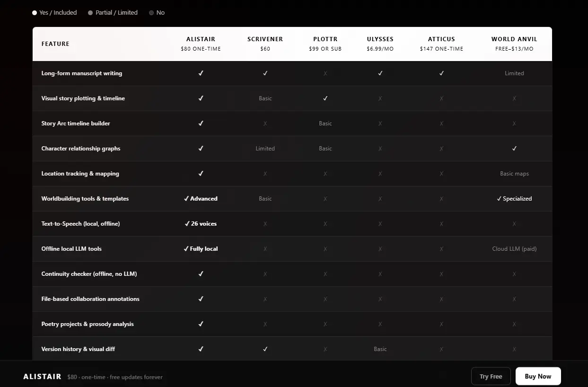Screen dimensions: 588x387
Task: Click the Offline local LLM tools label
Action: tap(71, 249)
